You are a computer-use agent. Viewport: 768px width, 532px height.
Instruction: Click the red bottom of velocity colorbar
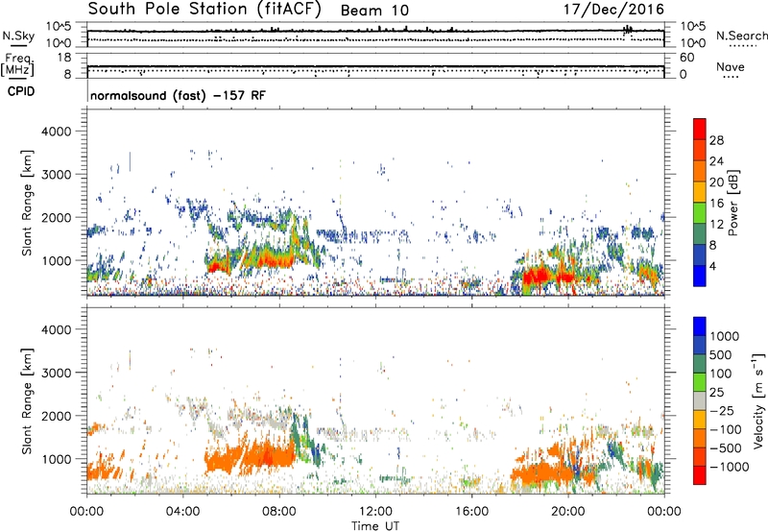pyautogui.click(x=700, y=475)
